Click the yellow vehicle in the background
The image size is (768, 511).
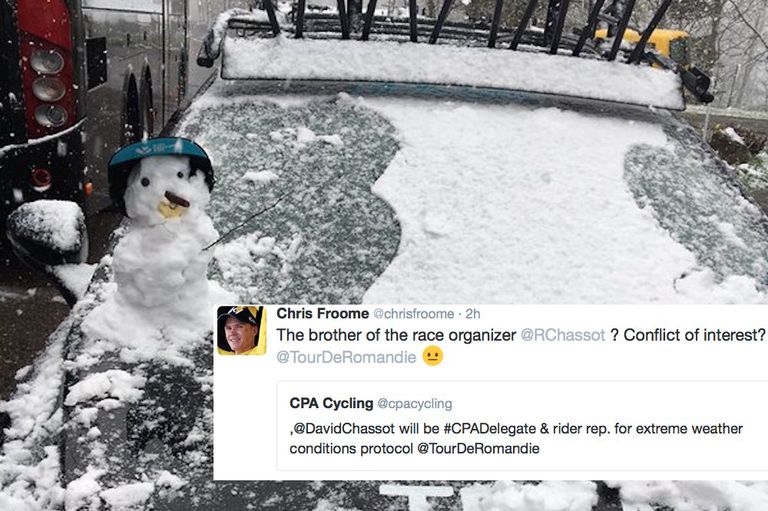(x=645, y=43)
